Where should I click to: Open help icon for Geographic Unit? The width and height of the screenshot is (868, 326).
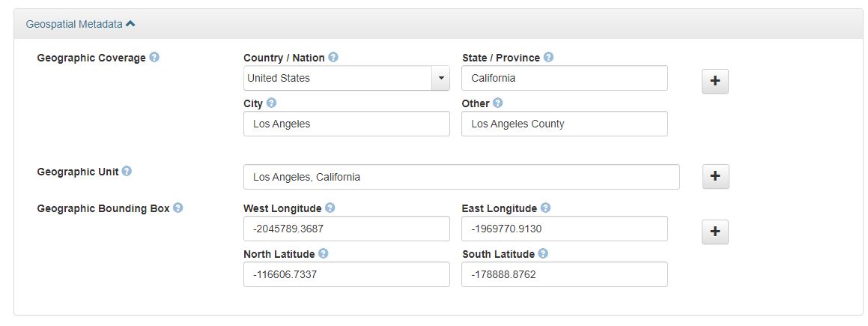127,171
